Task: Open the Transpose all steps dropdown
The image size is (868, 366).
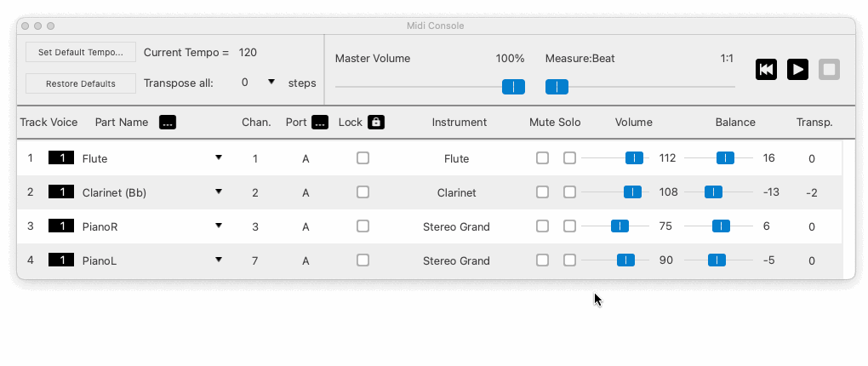Action: [x=271, y=82]
